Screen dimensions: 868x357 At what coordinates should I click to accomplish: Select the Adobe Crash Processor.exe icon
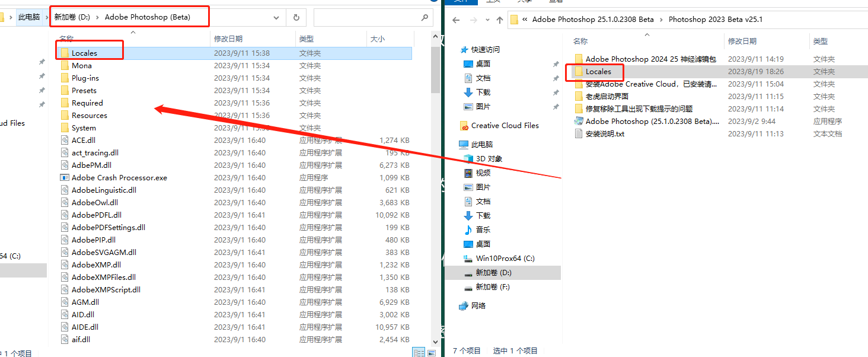pyautogui.click(x=65, y=177)
